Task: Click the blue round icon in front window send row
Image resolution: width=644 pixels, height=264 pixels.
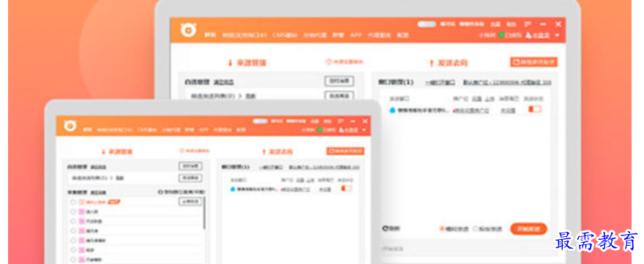Action: coord(233,189)
